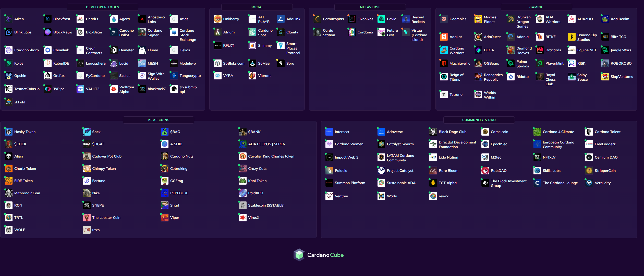Click "The Cardano Lounge" text

[560, 183]
